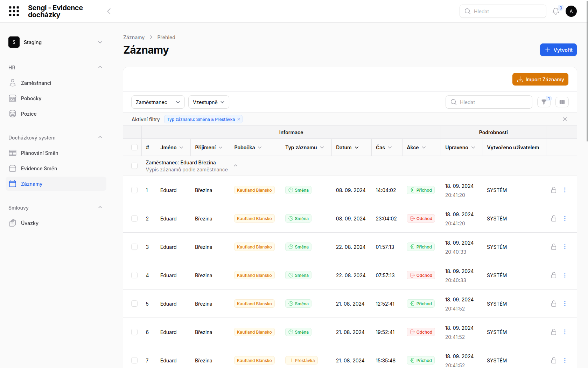Click Import Záznamy button
The height and width of the screenshot is (368, 588).
540,79
